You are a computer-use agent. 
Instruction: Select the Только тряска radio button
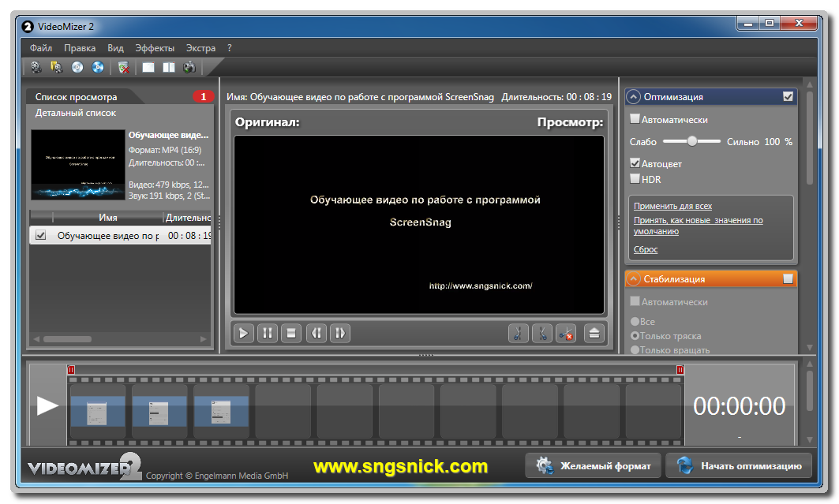[635, 336]
